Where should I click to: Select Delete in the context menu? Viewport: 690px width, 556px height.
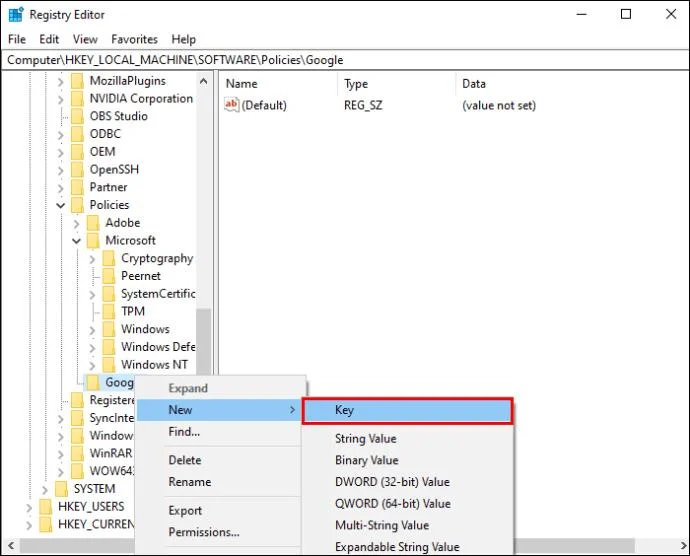coord(219,460)
